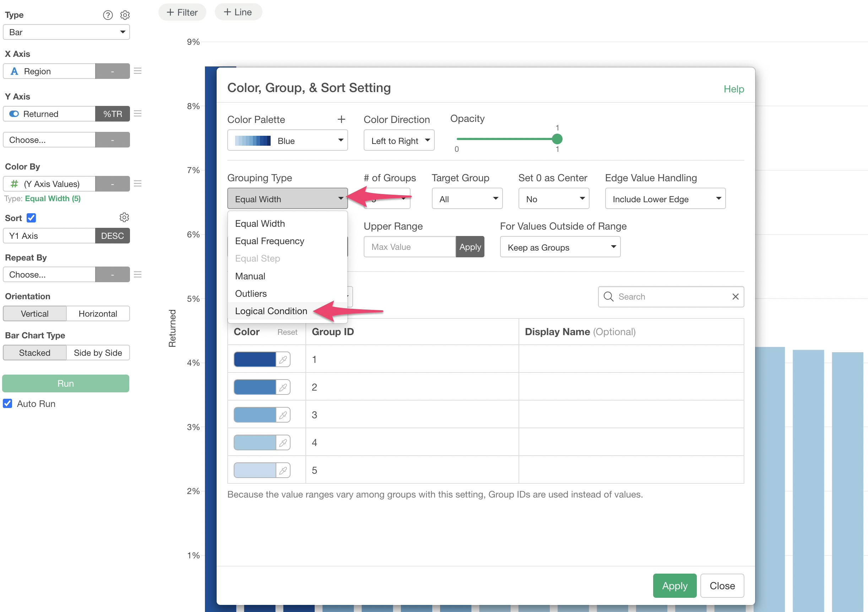This screenshot has height=612, width=868.
Task: Click the Opacity slider handle
Action: click(x=557, y=139)
